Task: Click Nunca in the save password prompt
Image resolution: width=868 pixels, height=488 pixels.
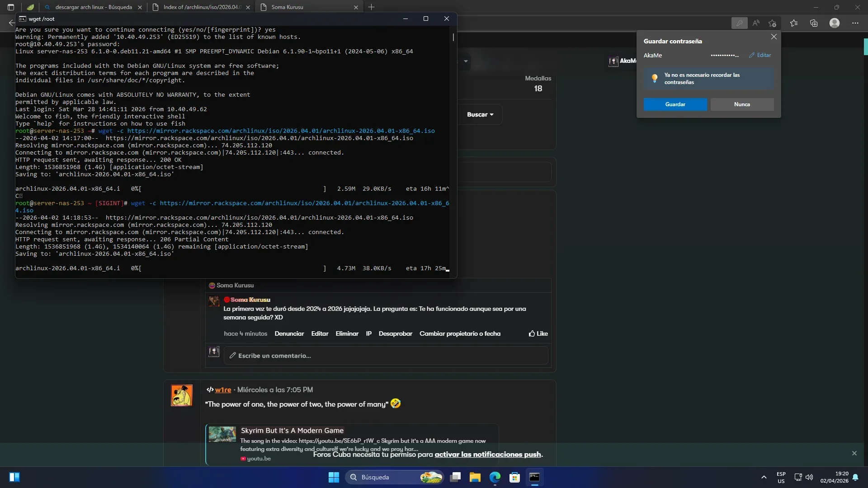Action: pos(742,104)
